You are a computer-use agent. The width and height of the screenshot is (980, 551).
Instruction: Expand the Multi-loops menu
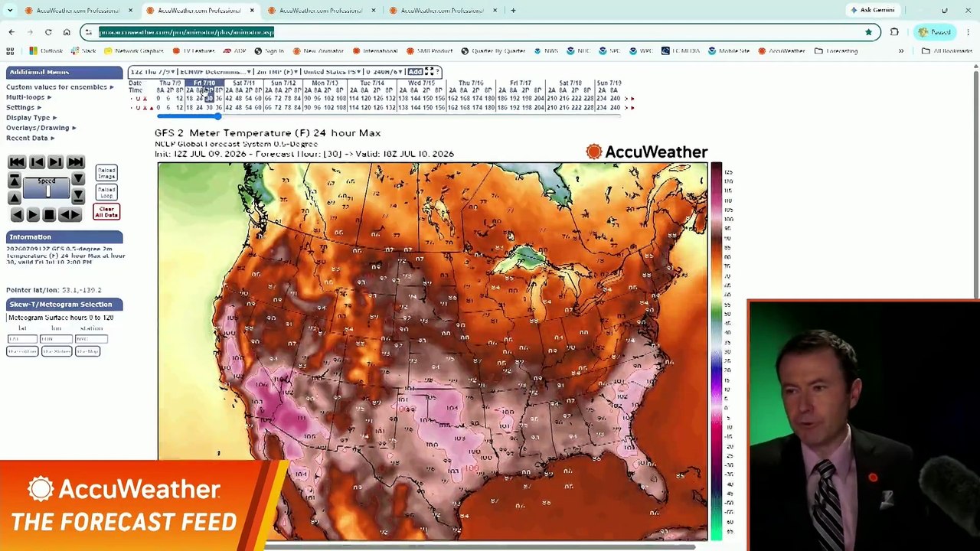[x=28, y=97]
